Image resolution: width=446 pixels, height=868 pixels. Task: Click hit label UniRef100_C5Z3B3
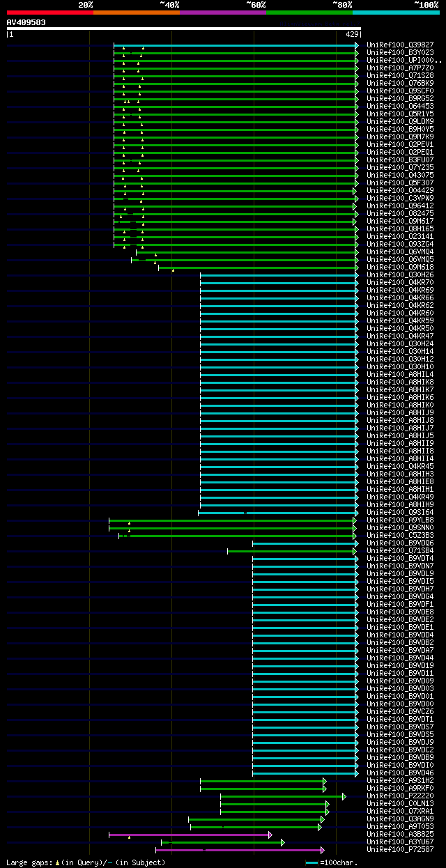(x=400, y=536)
